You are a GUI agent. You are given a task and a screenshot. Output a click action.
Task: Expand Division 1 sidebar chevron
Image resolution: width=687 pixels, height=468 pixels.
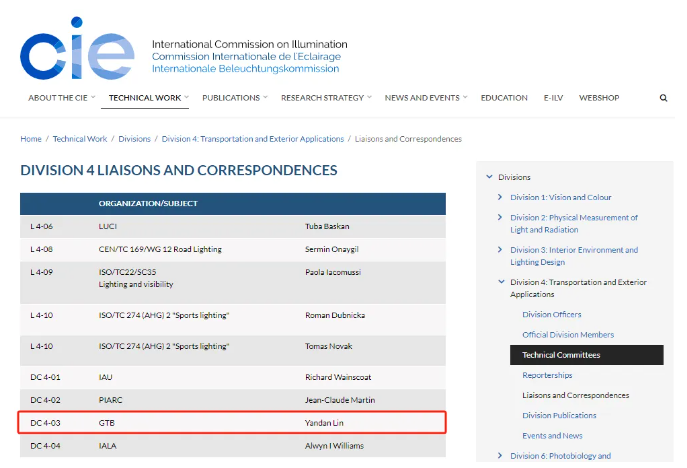(500, 197)
